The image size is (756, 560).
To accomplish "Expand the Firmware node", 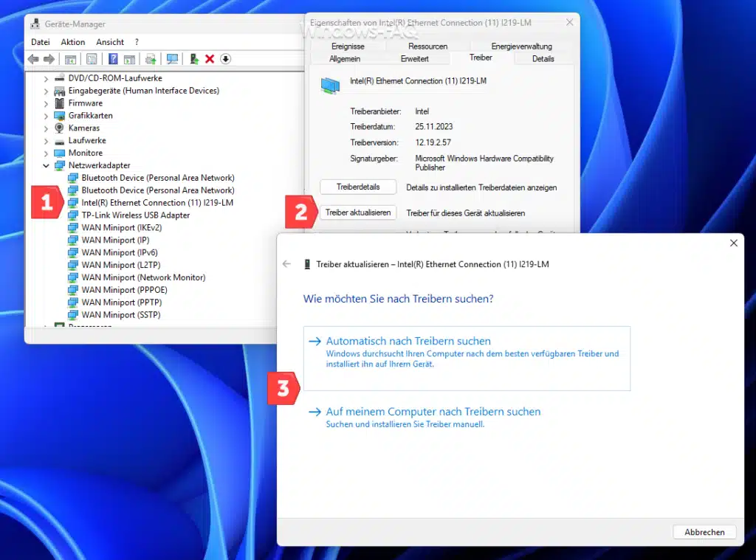I will pyautogui.click(x=46, y=103).
